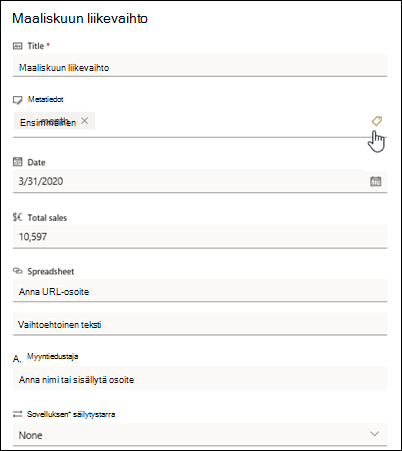
Task: Edit the Title field Maaliskuun liikevaihto
Action: tap(200, 65)
